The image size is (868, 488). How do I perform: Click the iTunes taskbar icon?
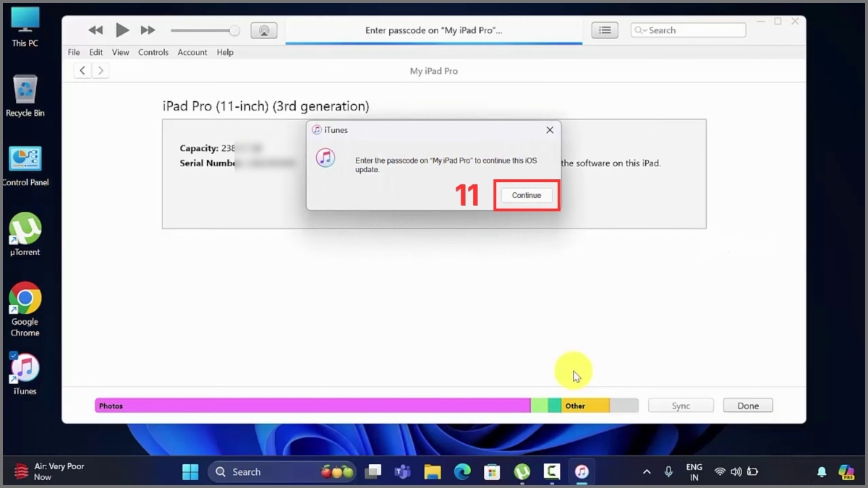582,472
